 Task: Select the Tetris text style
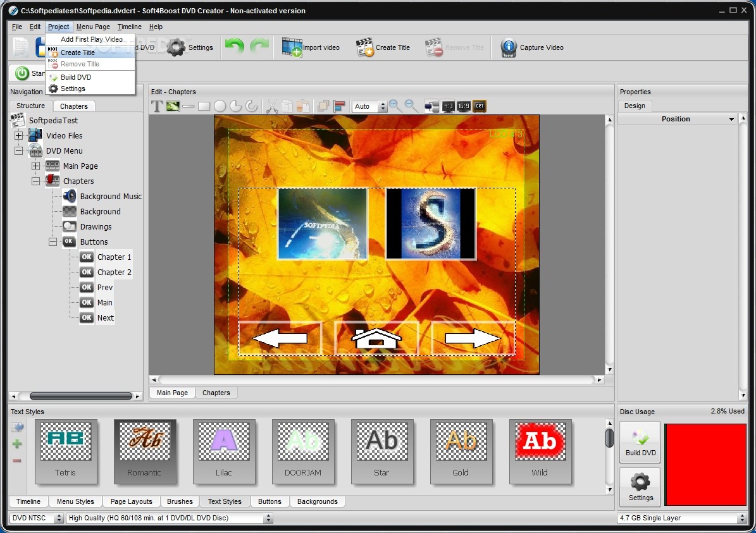66,451
